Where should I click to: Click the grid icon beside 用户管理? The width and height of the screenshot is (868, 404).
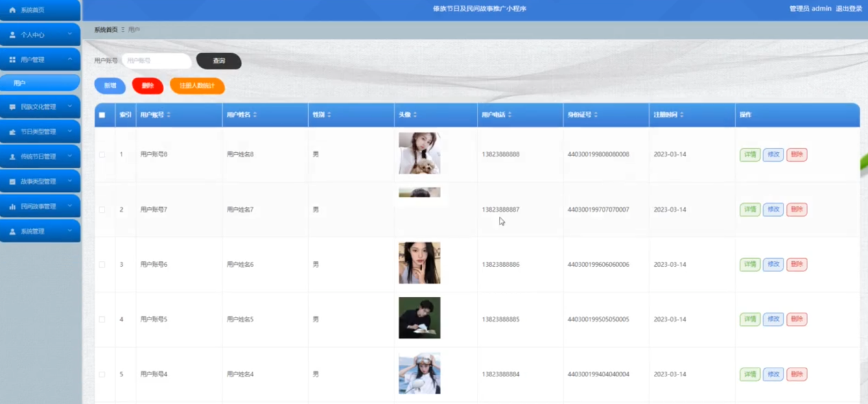click(12, 60)
